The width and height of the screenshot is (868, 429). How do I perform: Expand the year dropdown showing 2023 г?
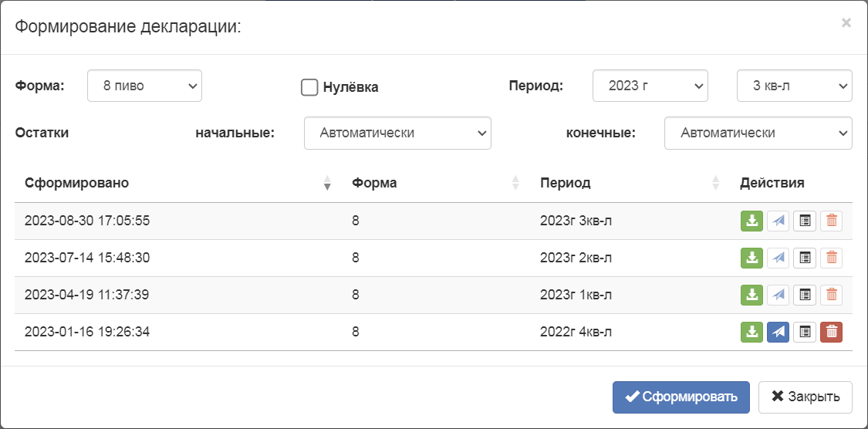pyautogui.click(x=650, y=86)
